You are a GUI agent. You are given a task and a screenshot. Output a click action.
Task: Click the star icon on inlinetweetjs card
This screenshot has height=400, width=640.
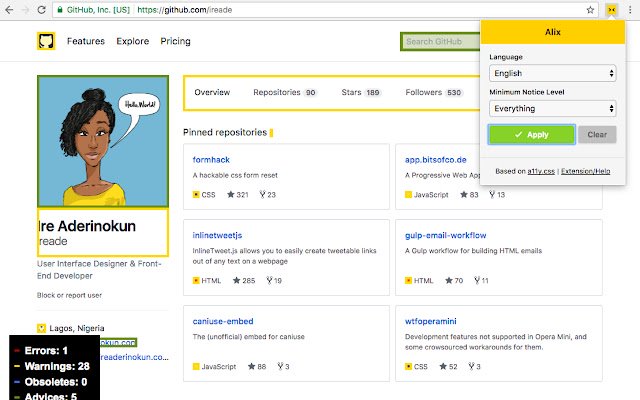coord(236,280)
